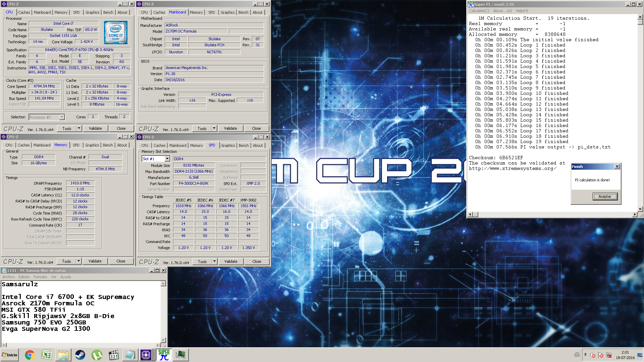The image size is (644, 362).
Task: Open Archivo menu in Notepad
Action: point(8,277)
